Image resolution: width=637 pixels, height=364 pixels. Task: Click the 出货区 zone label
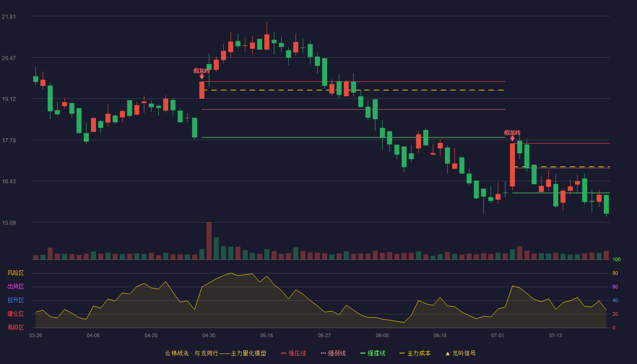(15, 287)
